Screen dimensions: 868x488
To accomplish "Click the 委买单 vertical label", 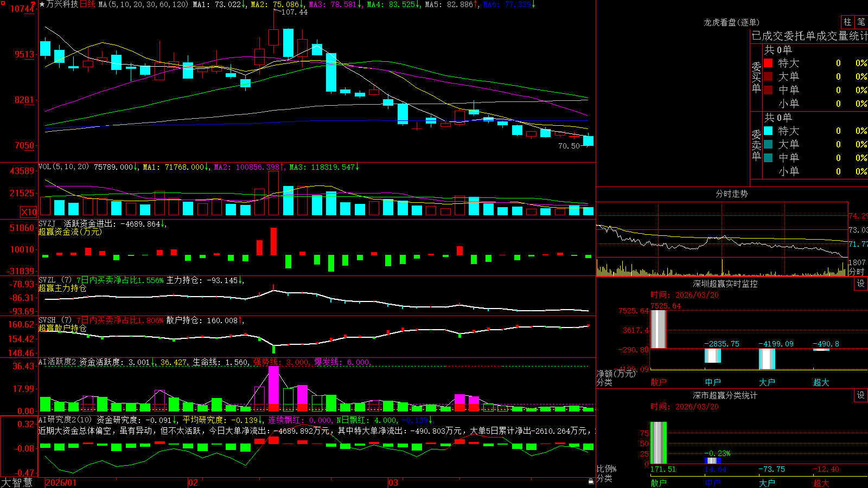I will tap(756, 77).
